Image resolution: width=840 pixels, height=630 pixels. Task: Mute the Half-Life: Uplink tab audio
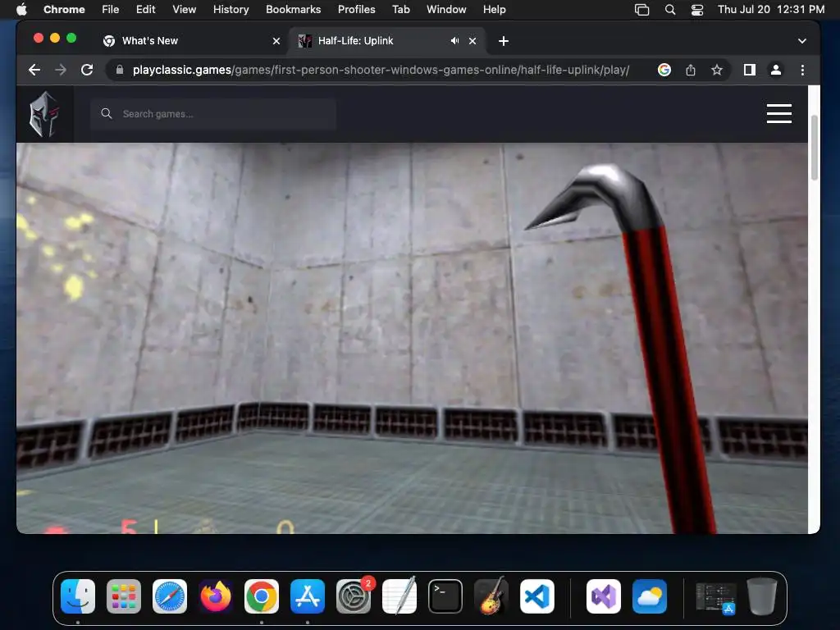[x=454, y=41]
